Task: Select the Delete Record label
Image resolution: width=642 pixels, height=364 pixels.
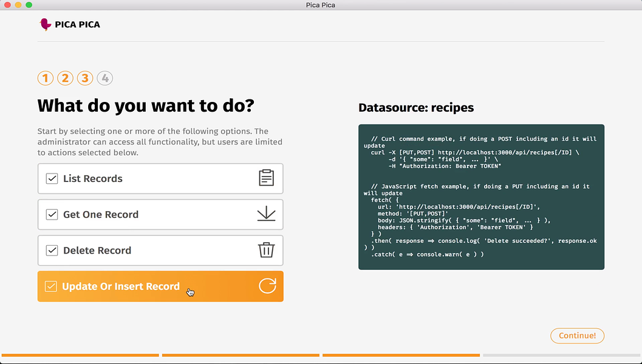Action: (97, 251)
